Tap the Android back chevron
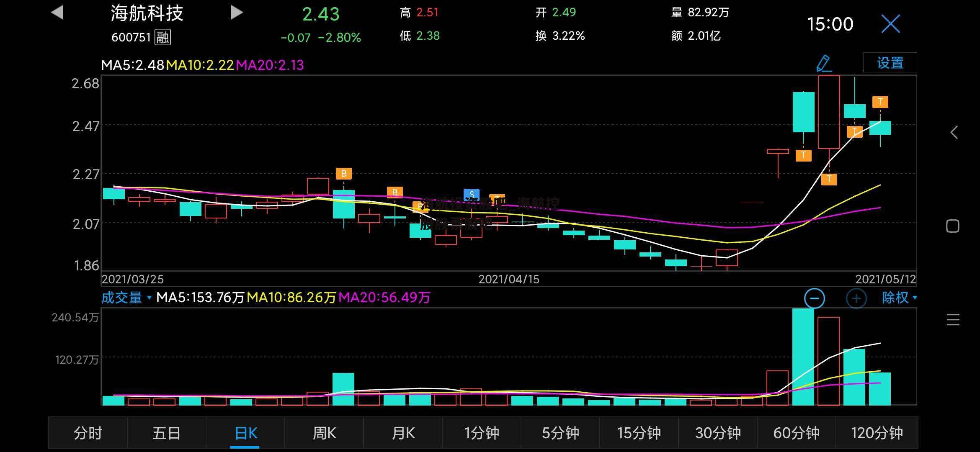Viewport: 980px width, 452px height. 954,133
